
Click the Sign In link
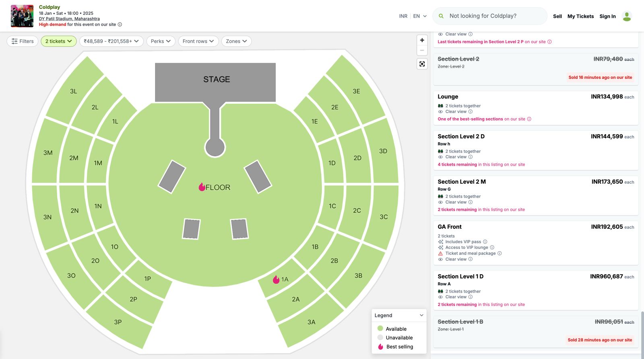607,16
